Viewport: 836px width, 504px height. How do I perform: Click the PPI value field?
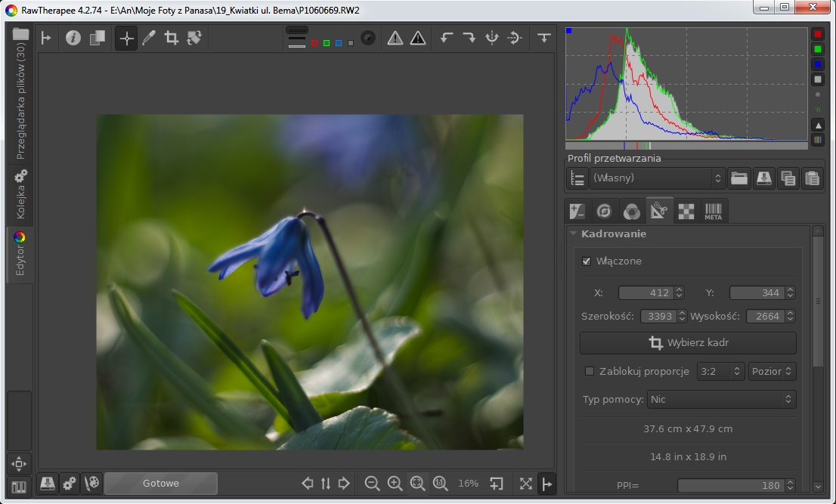[x=729, y=485]
